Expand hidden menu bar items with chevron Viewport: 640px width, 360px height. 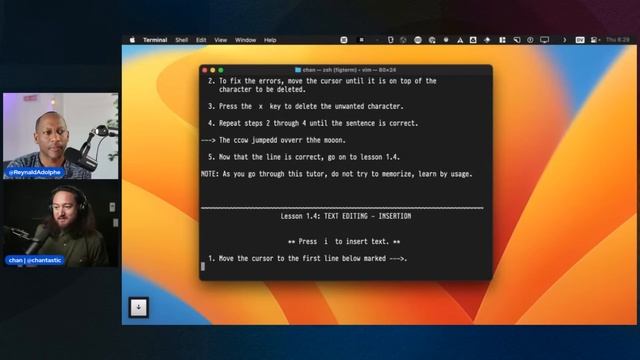click(564, 40)
